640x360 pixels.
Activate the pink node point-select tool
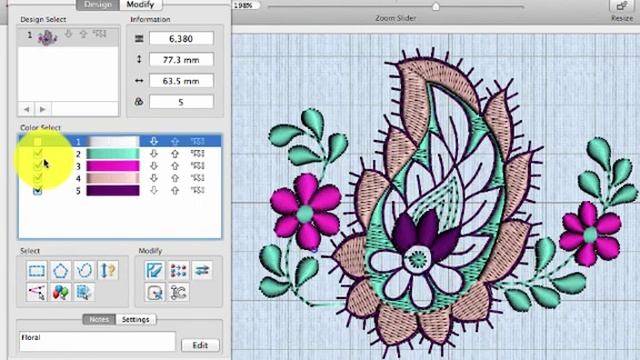(x=36, y=292)
